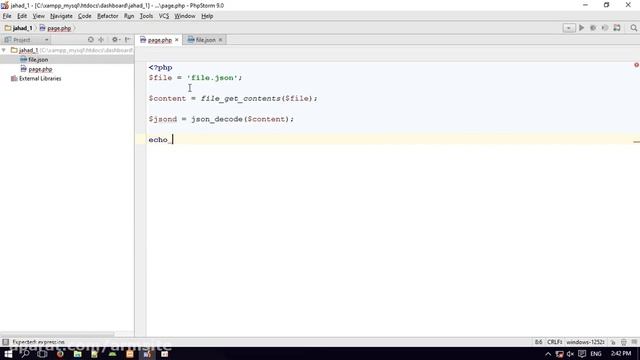The width and height of the screenshot is (640, 360).
Task: Collapse the jahad_1 project folder
Action: 4,50
